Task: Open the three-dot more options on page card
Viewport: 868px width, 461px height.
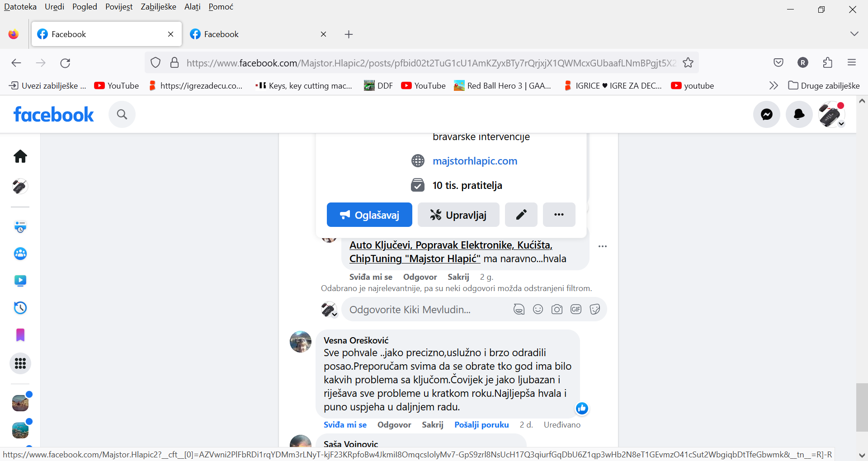Action: coord(559,215)
